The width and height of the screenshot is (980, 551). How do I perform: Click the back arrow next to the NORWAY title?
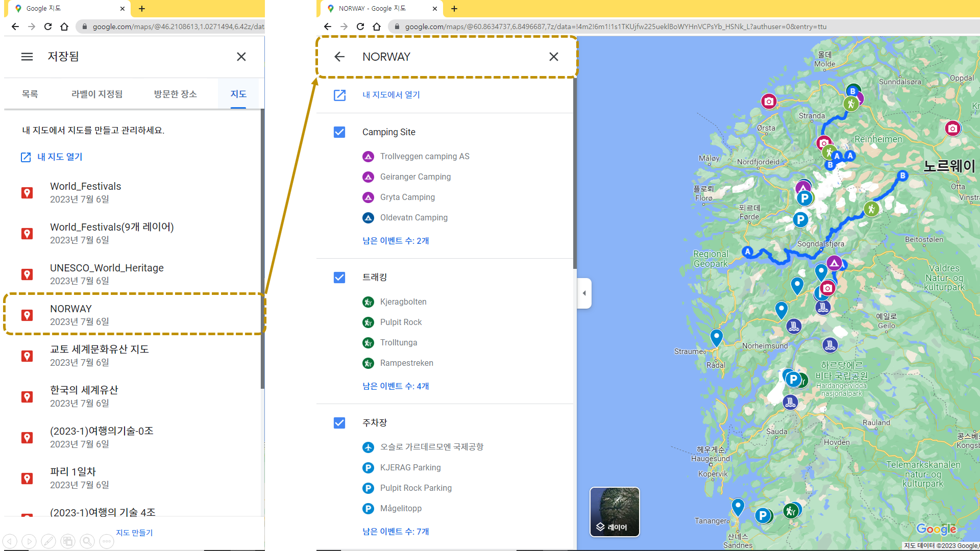tap(339, 57)
